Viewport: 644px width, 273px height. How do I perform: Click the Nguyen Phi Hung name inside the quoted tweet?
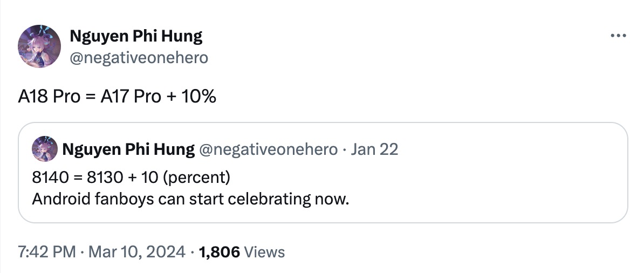click(128, 149)
